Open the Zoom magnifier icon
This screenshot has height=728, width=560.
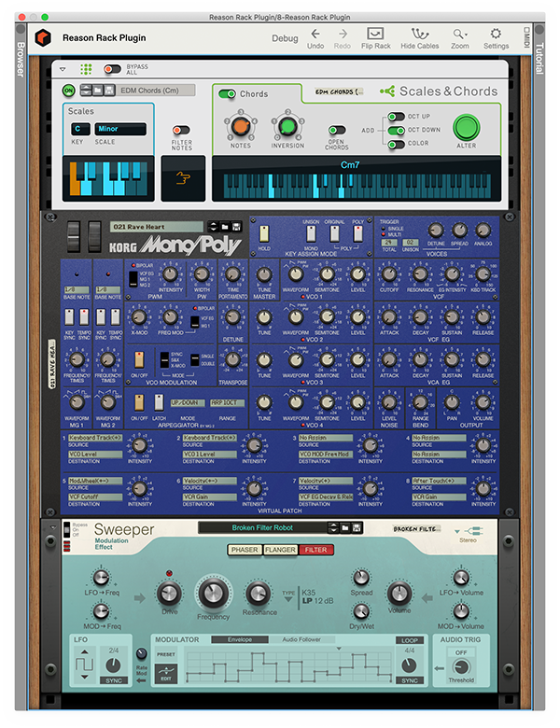point(459,34)
